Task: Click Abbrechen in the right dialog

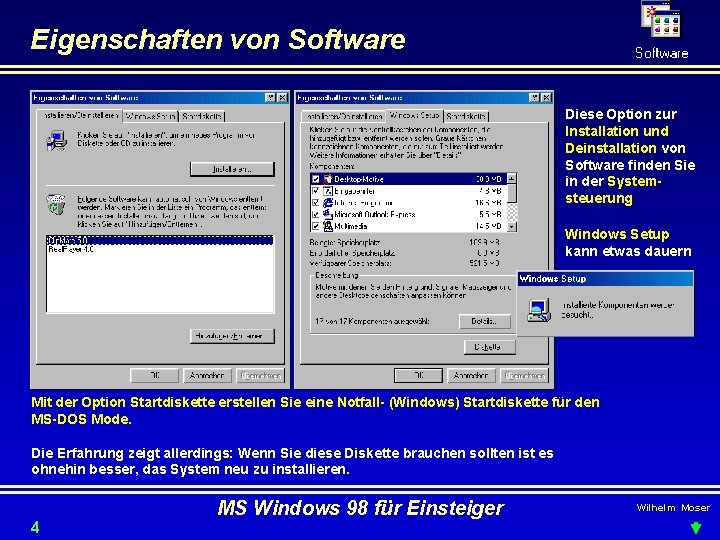Action: [471, 376]
